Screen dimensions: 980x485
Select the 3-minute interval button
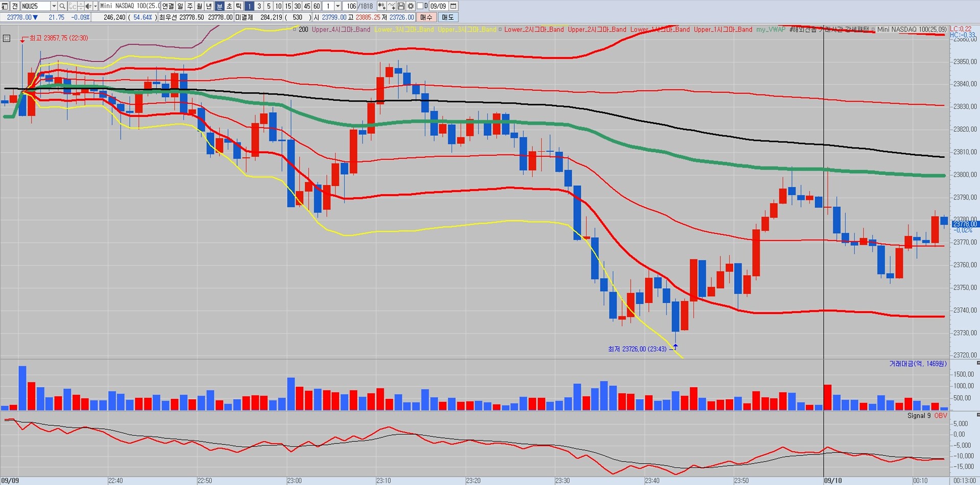pos(259,6)
